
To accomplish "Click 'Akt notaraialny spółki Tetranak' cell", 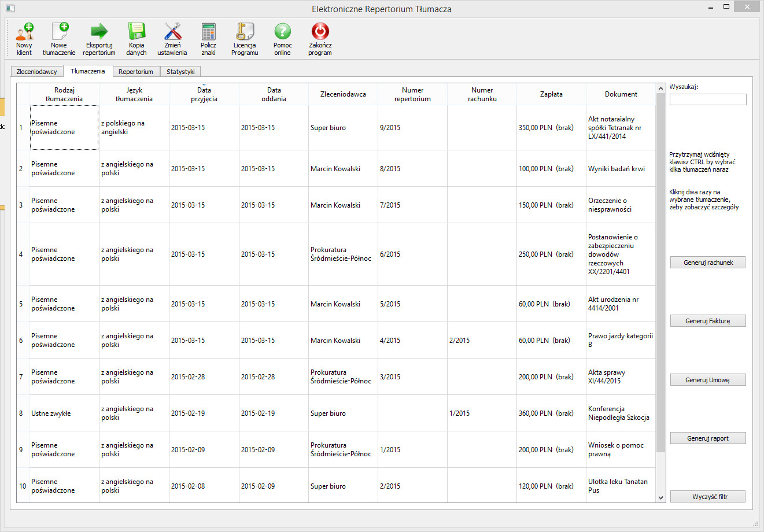I will [x=621, y=128].
